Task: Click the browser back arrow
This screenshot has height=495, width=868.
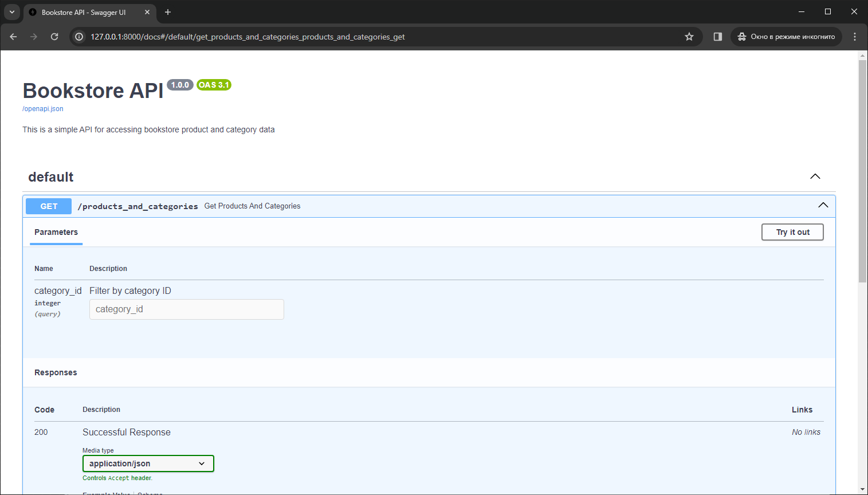Action: coord(13,36)
